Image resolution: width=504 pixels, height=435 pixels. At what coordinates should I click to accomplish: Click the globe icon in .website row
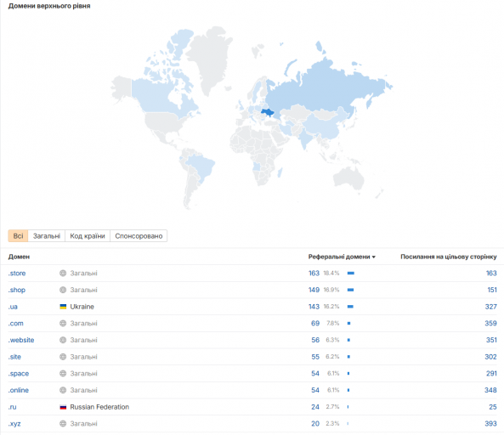(63, 340)
